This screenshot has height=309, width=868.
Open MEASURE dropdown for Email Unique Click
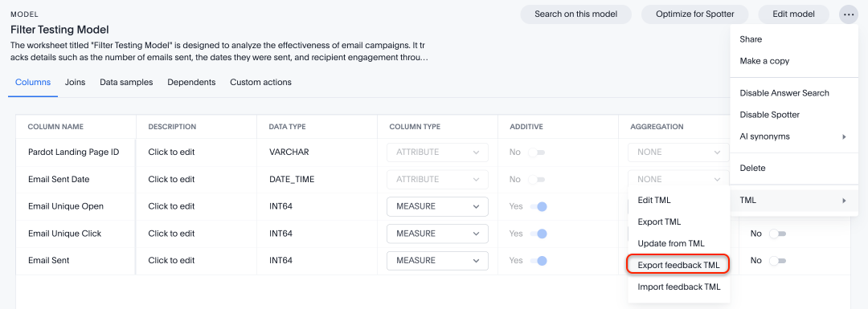click(x=437, y=234)
